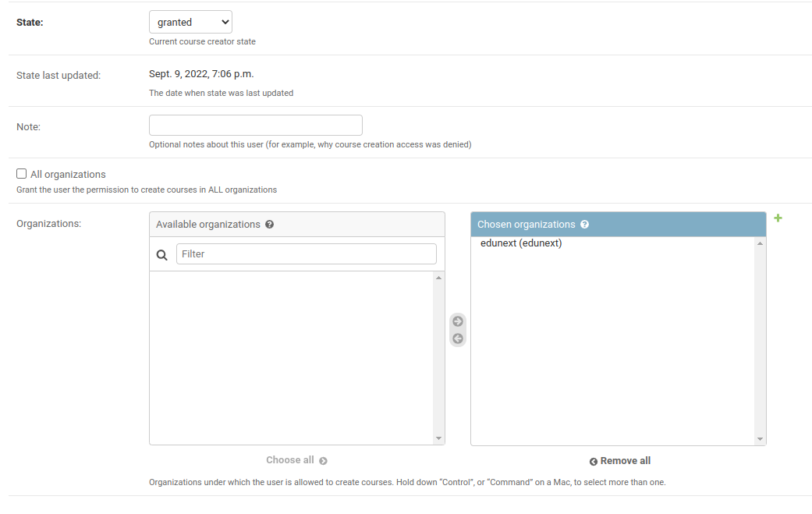Click the Available organizations header
Image resolution: width=812 pixels, height=514 pixels.
pos(296,224)
